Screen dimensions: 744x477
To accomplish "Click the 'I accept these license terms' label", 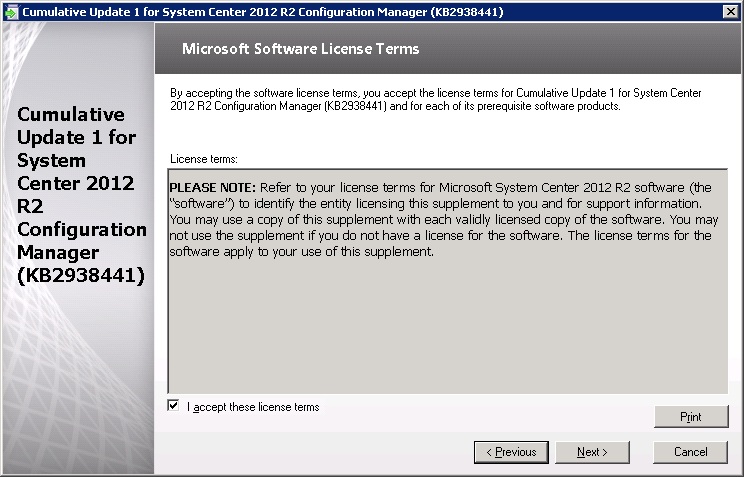I will pyautogui.click(x=253, y=407).
